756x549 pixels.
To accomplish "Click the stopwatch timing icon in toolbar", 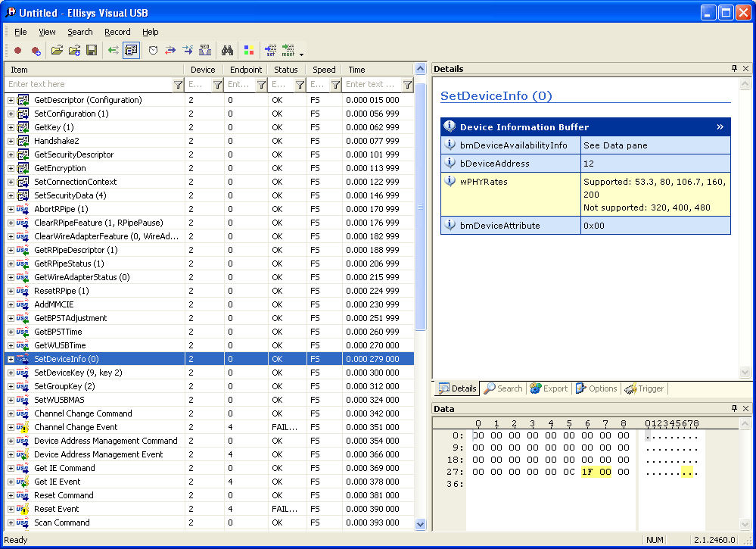I will [x=153, y=51].
